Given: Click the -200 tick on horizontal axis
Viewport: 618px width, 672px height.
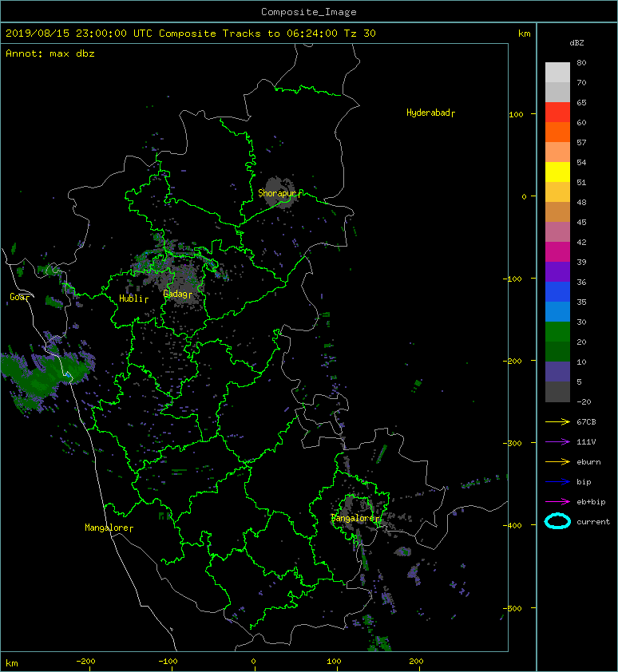Looking at the screenshot, I should pos(85,662).
